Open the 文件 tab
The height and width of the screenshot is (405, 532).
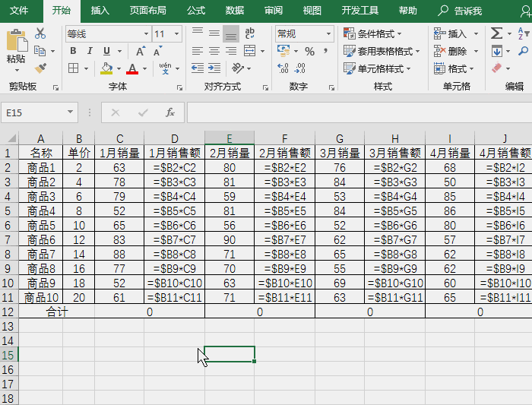pyautogui.click(x=19, y=11)
